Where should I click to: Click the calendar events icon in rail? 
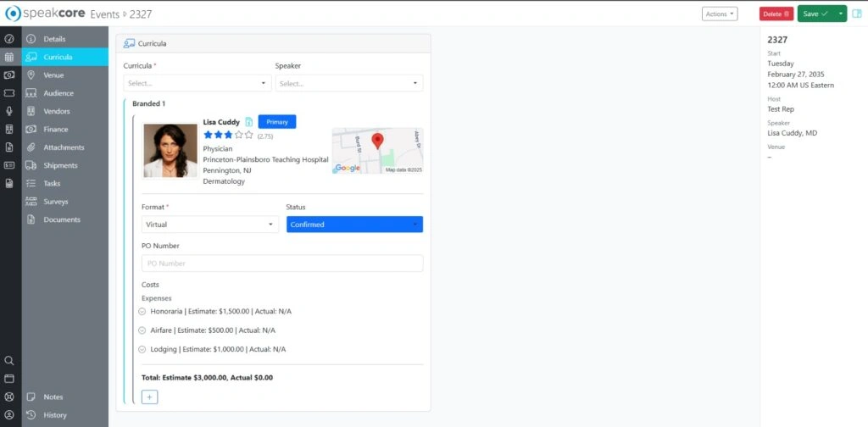(9, 58)
